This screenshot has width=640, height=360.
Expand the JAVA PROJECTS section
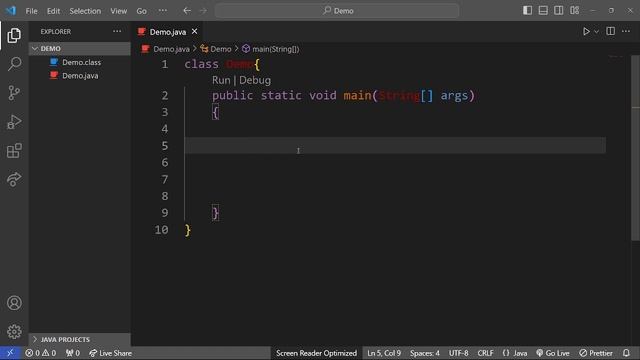pyautogui.click(x=80, y=339)
